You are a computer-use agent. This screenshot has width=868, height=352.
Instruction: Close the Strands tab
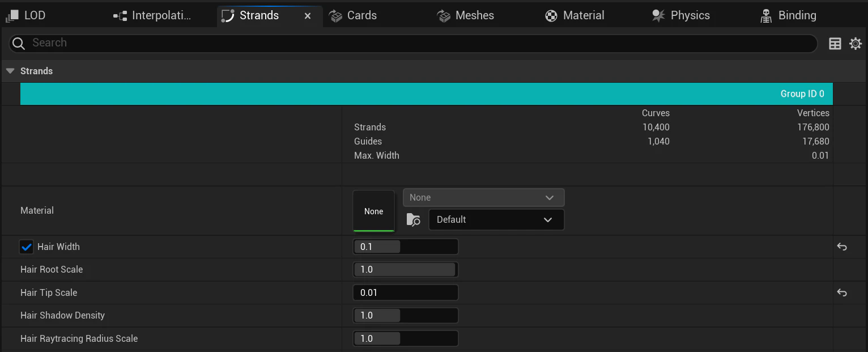(308, 16)
